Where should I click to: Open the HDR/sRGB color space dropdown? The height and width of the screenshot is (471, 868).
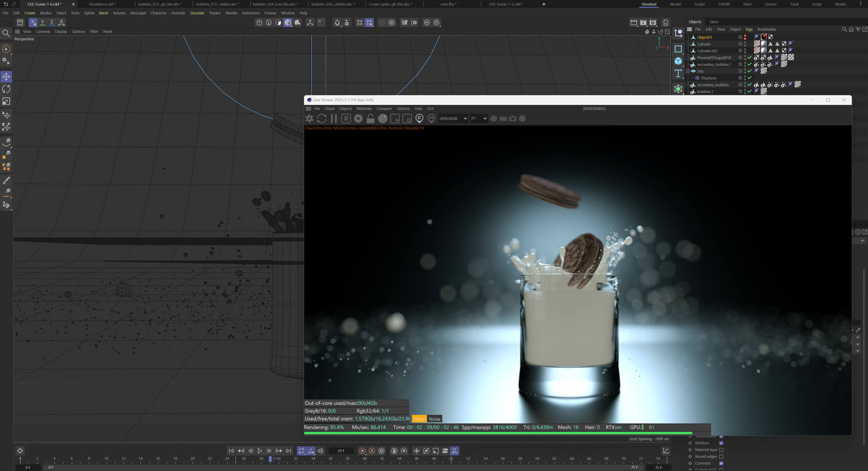click(453, 119)
